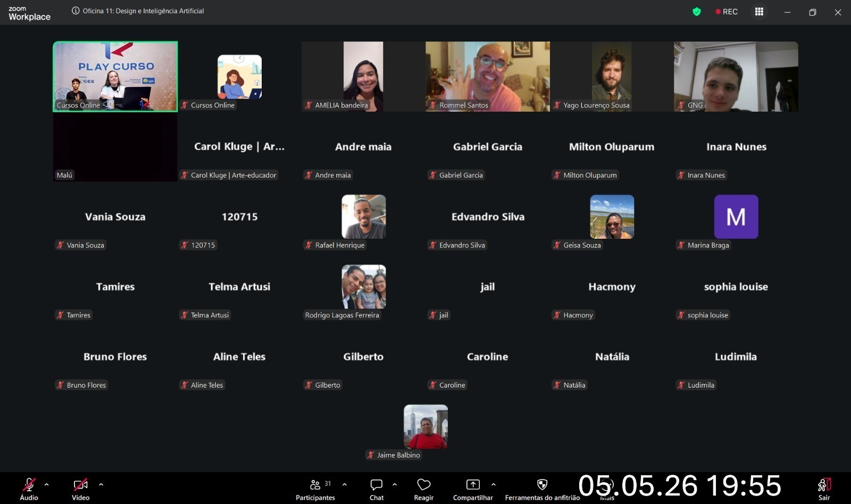Click the REC recording indicator
851x504 pixels.
pyautogui.click(x=727, y=12)
